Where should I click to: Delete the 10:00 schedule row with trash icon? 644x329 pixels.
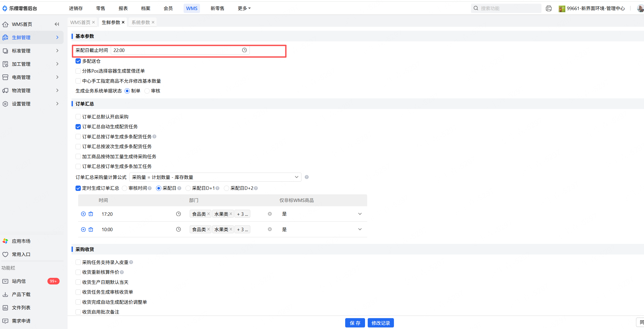(x=91, y=229)
